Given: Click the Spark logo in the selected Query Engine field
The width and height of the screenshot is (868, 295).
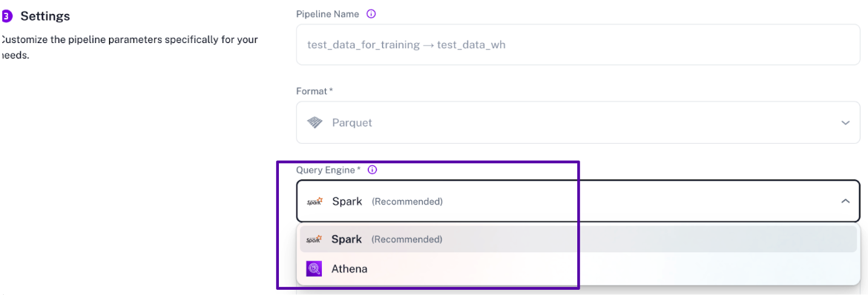Looking at the screenshot, I should click(x=315, y=202).
